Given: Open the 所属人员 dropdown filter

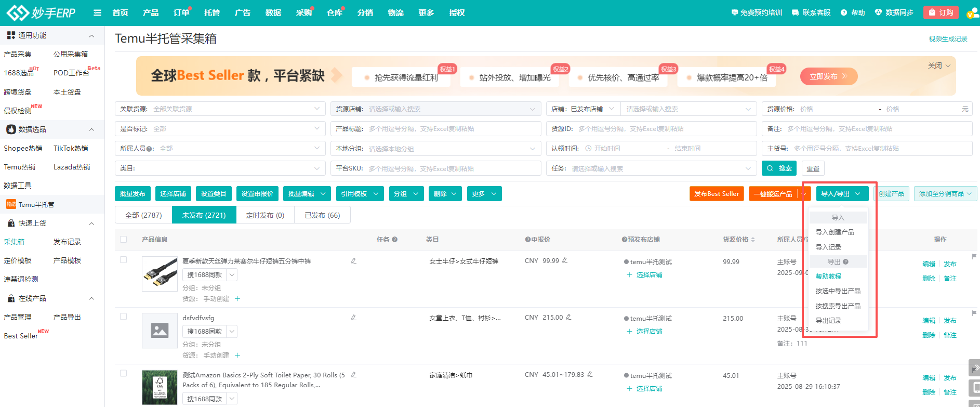Looking at the screenshot, I should coord(220,149).
